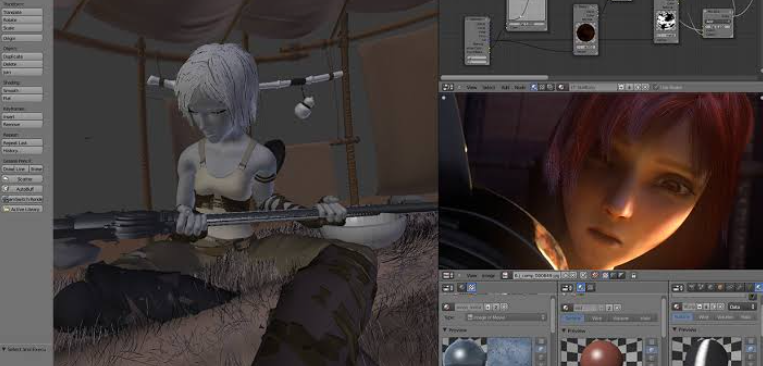
Task: Click Insert keyframe button
Action: [22, 117]
